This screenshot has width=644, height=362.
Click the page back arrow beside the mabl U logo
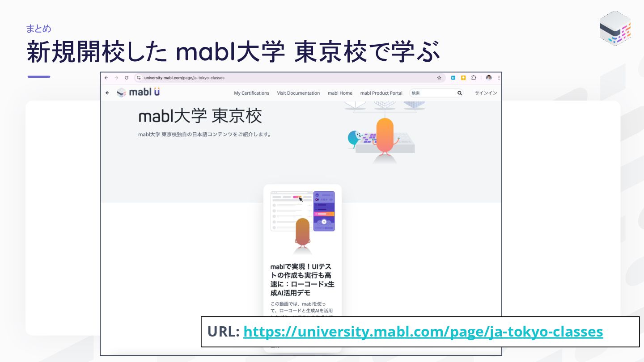click(107, 93)
